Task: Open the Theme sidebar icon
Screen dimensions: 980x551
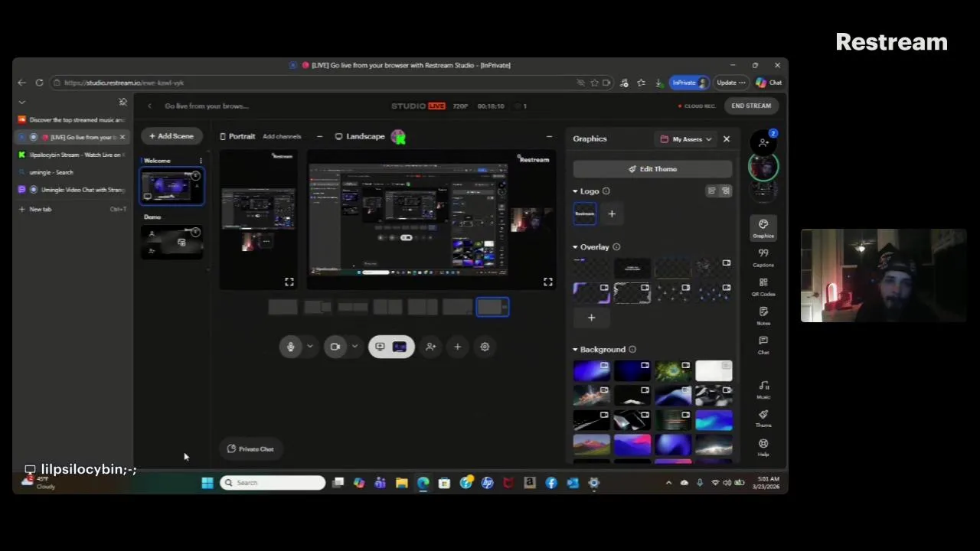Action: click(763, 418)
